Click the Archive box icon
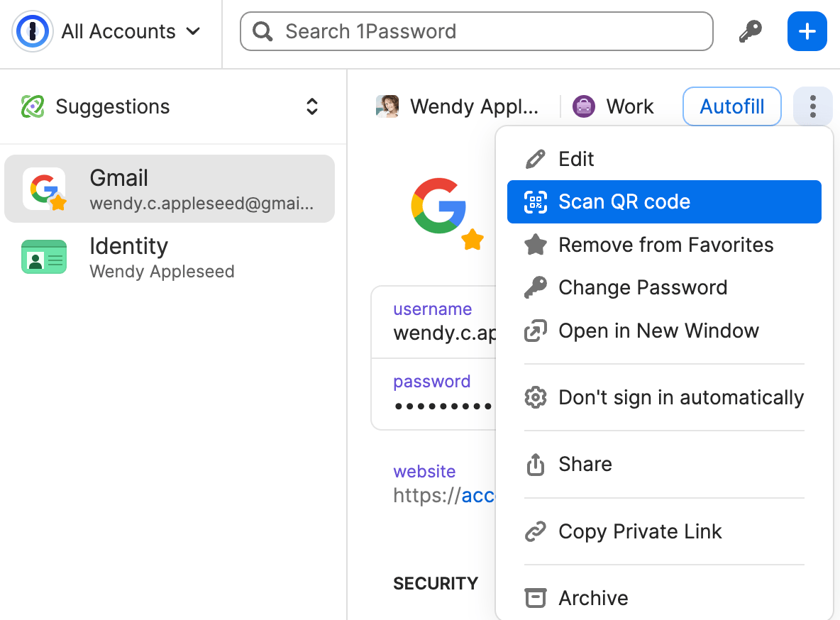The height and width of the screenshot is (620, 840). point(536,598)
